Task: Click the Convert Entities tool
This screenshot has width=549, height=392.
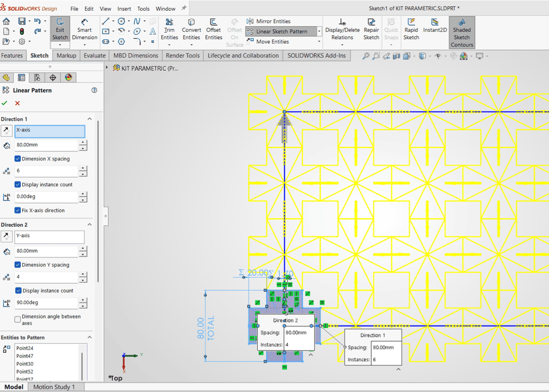Action: [x=191, y=29]
